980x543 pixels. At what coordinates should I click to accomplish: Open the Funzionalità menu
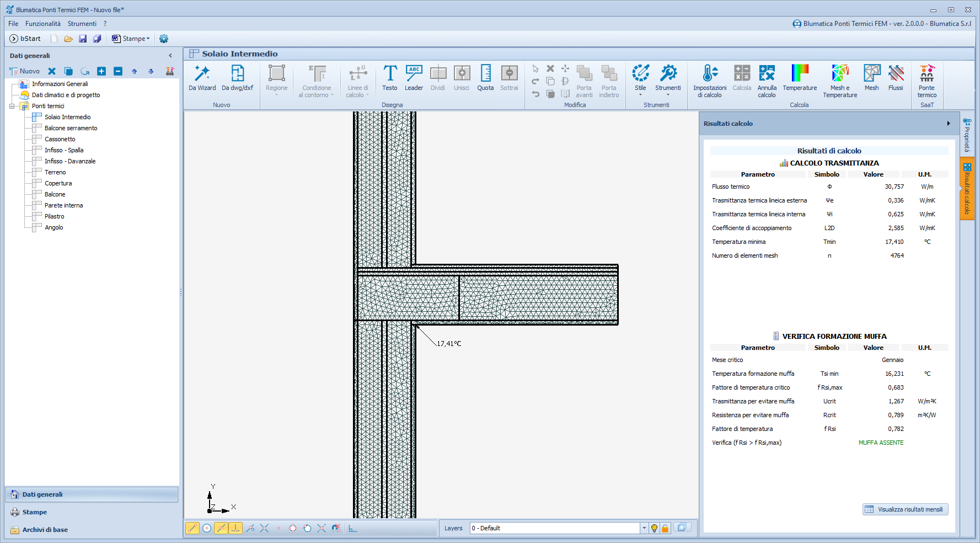[43, 24]
